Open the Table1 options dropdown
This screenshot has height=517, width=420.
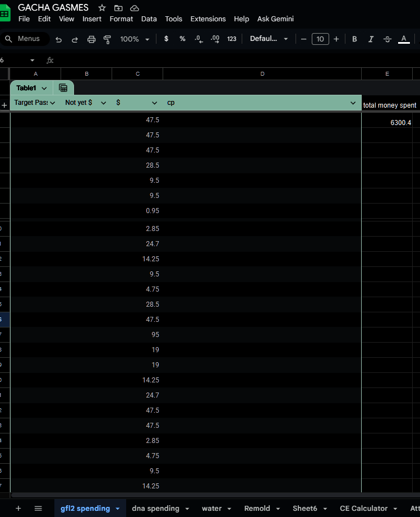click(44, 88)
